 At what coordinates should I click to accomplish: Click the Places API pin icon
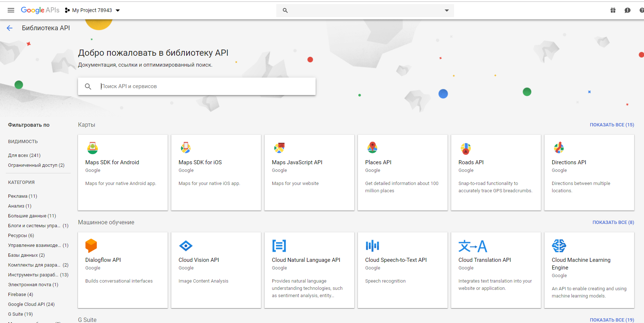click(x=372, y=148)
